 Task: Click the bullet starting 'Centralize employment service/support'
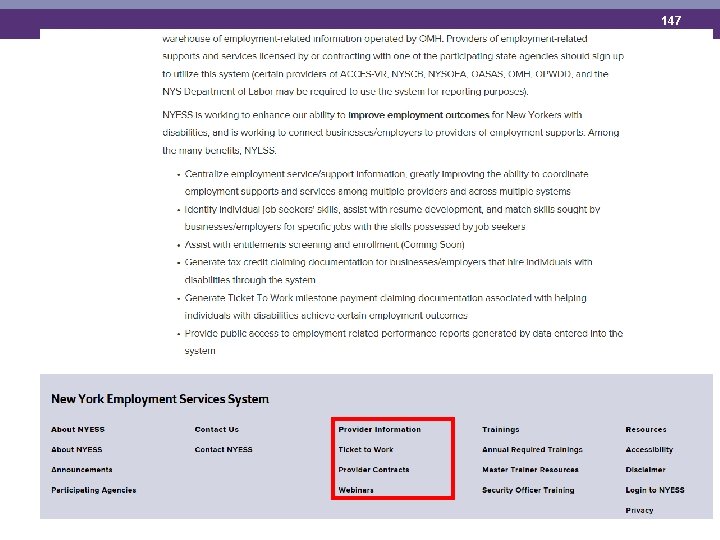386,183
